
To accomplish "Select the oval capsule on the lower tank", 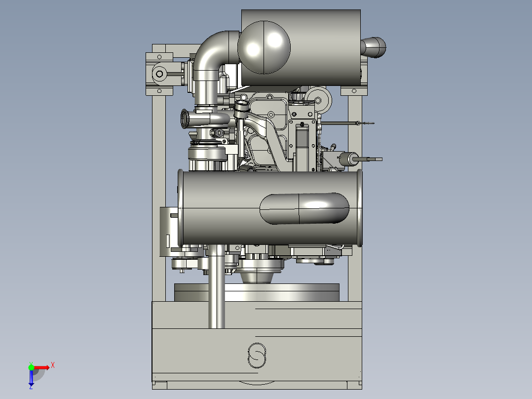I will tap(304, 208).
